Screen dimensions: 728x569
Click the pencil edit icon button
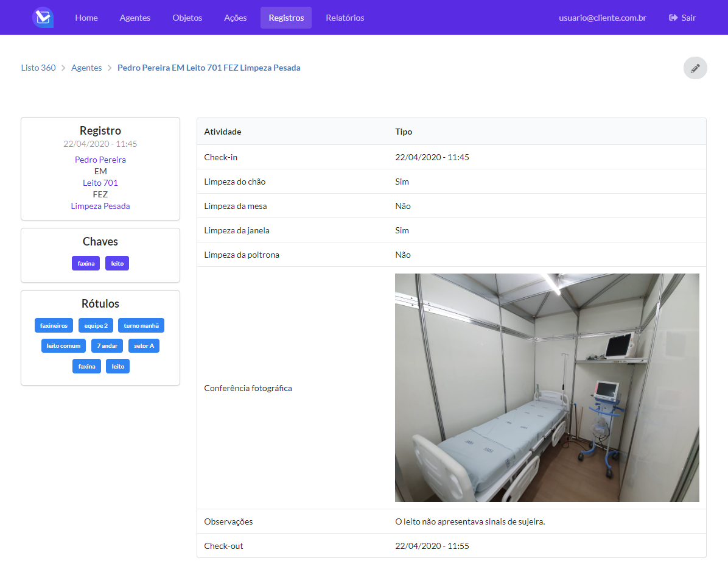click(695, 68)
